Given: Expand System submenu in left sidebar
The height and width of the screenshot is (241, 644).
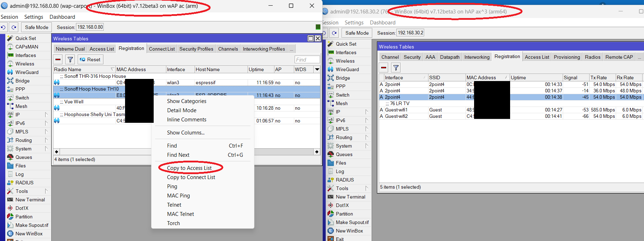Looking at the screenshot, I should click(x=46, y=149).
